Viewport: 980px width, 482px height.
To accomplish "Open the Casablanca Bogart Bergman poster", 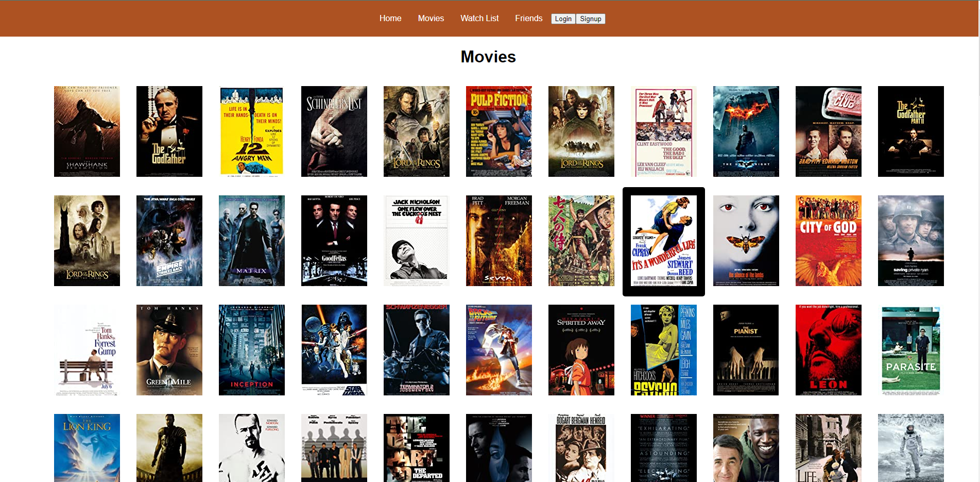I will pyautogui.click(x=581, y=448).
